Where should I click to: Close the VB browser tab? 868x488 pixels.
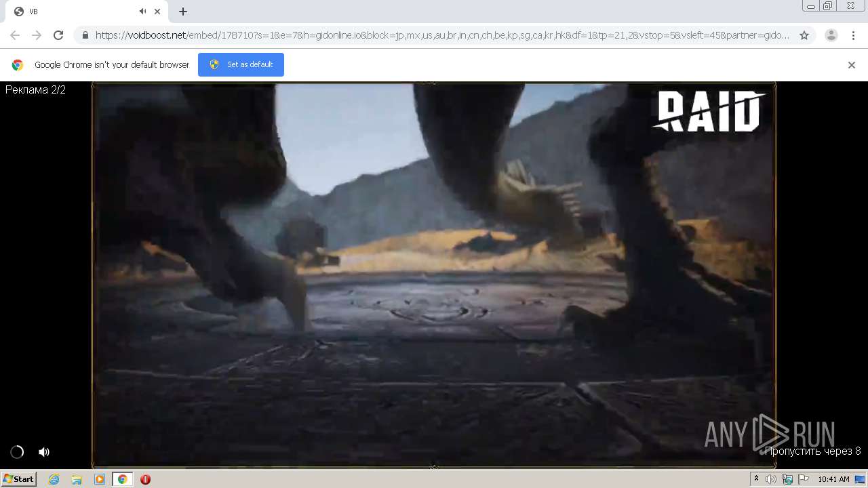tap(158, 12)
